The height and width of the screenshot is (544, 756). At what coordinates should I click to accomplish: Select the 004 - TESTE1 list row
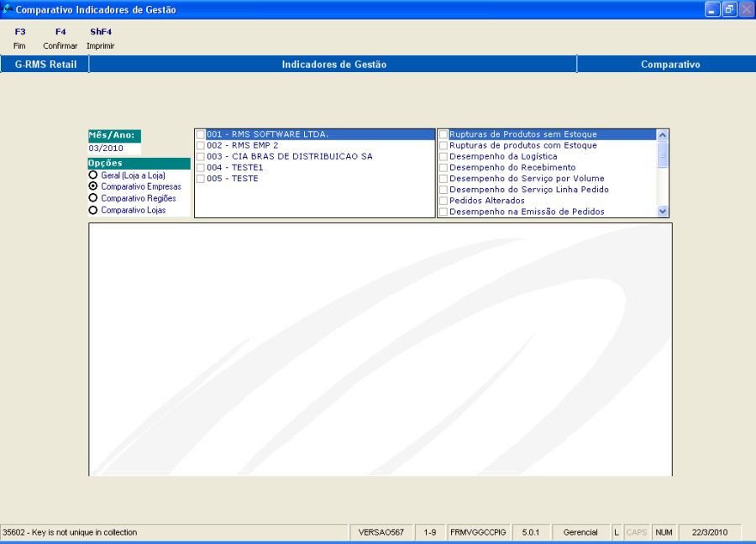point(315,168)
